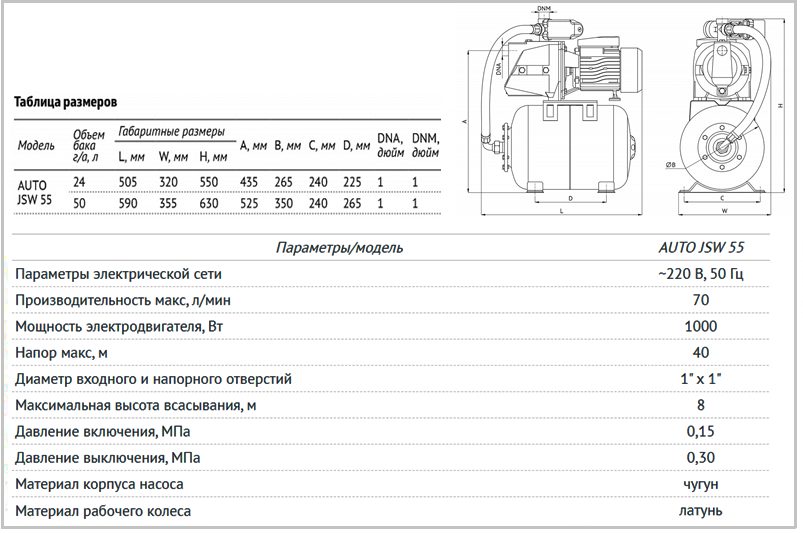The height and width of the screenshot is (533, 803).
Task: Click A dimension value 525
Action: (x=249, y=203)
